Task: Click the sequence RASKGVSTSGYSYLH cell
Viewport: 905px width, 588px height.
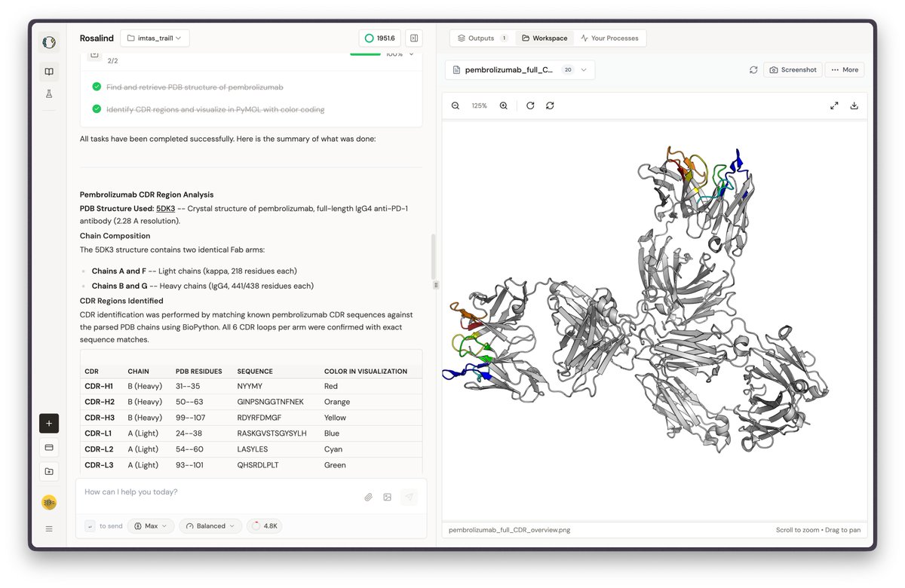Action: 271,433
